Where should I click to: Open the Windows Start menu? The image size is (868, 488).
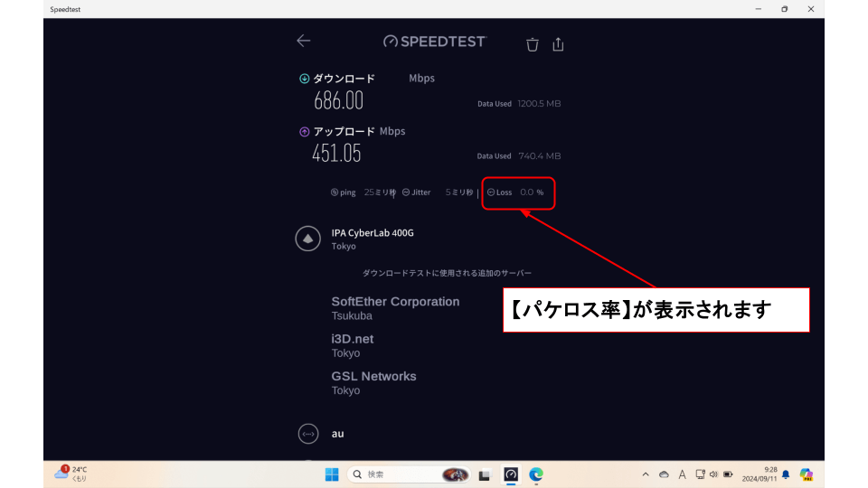[331, 474]
